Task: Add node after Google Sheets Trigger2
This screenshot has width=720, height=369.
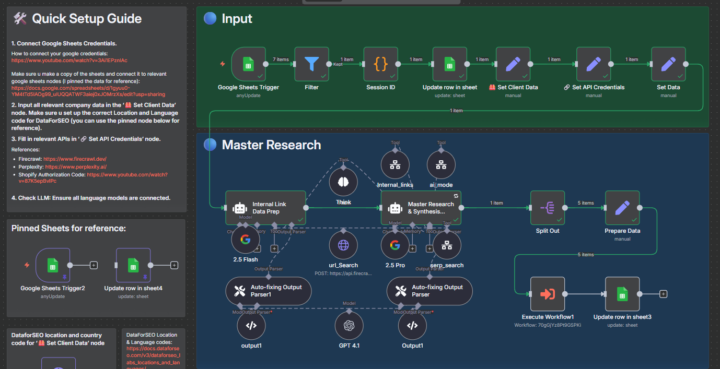Action: pos(94,265)
